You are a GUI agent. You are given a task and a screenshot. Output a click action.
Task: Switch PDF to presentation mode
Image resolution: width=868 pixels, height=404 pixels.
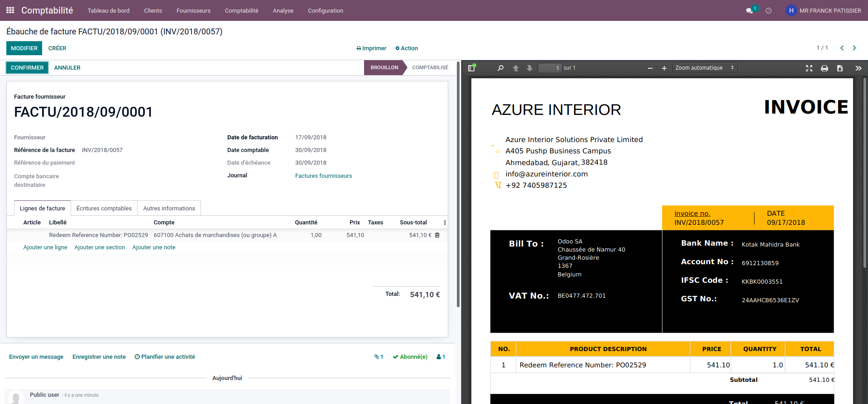tap(809, 68)
